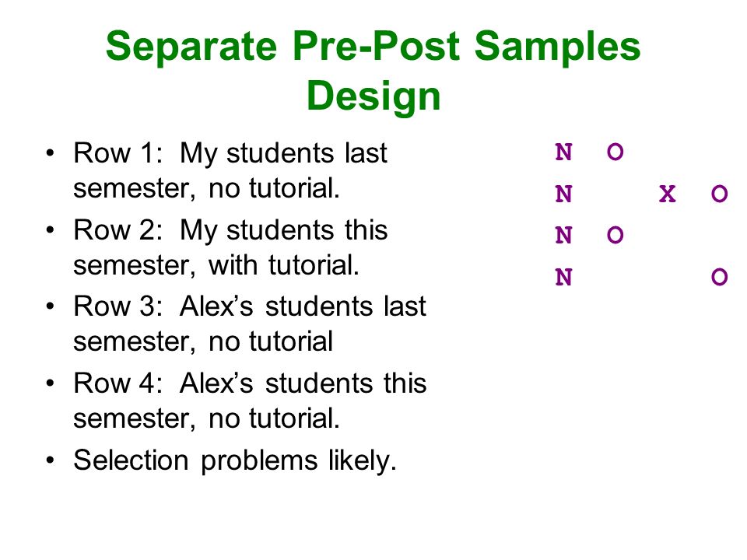Click the N in the second diagram row
Image resolution: width=747 pixels, height=560 pixels.
tap(563, 194)
